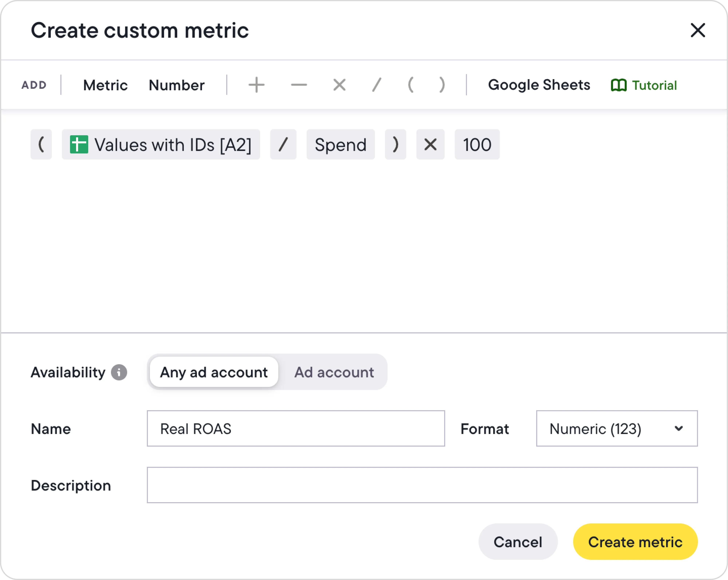Insert multiplication operator from toolbar

pos(339,85)
